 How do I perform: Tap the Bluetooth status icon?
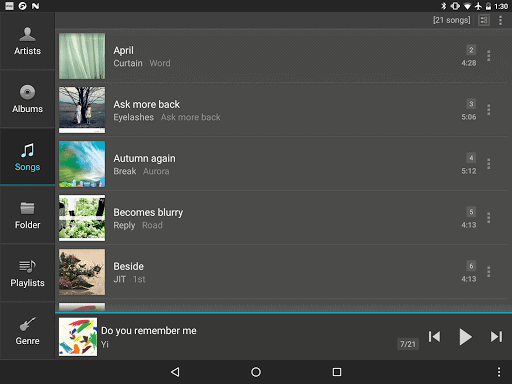pos(444,6)
